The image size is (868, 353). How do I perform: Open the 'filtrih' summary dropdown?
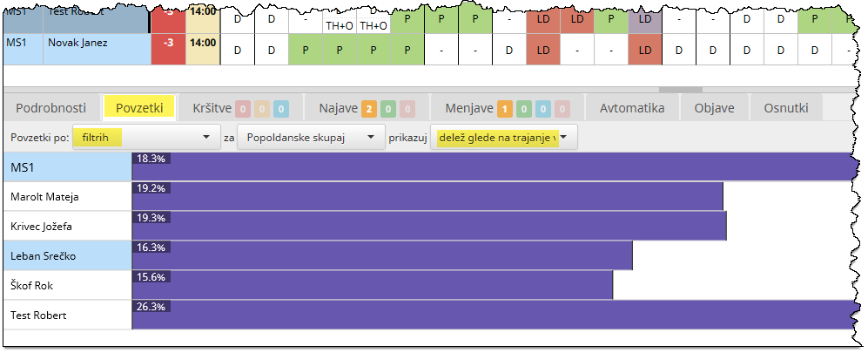[x=145, y=137]
